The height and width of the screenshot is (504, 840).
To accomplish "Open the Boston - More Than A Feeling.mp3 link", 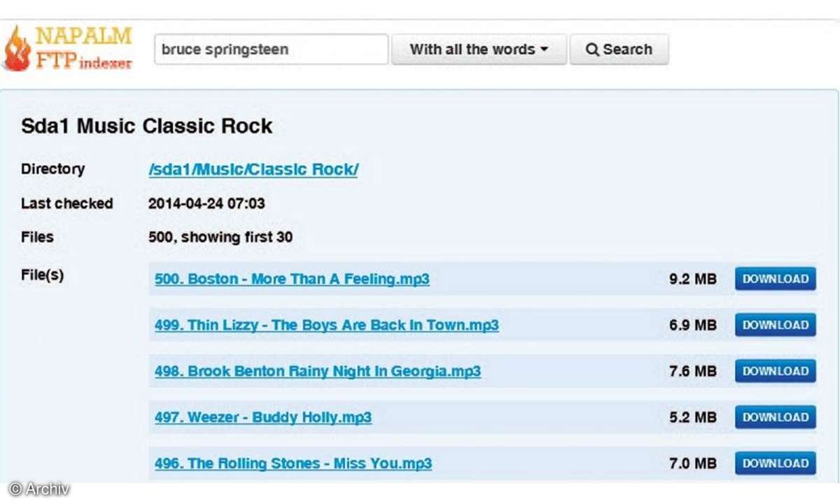I will [292, 279].
